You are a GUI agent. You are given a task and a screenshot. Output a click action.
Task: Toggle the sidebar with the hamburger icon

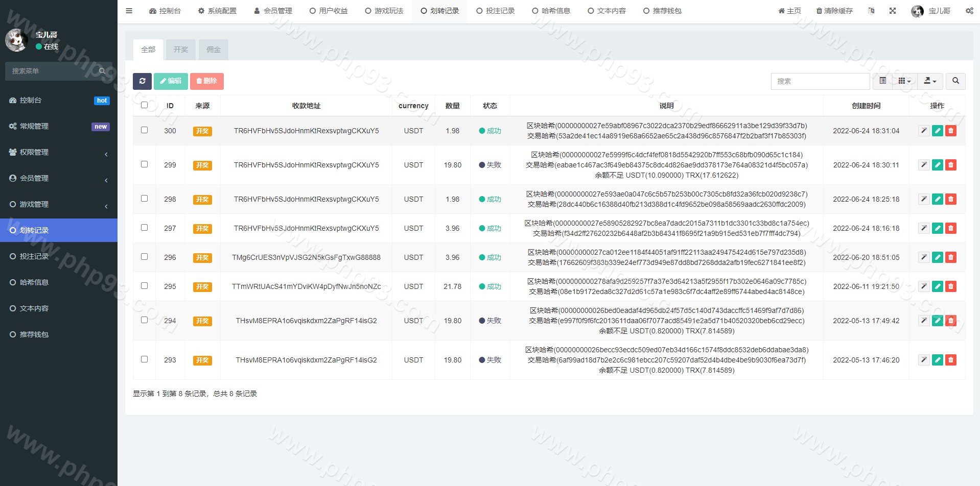(x=129, y=11)
